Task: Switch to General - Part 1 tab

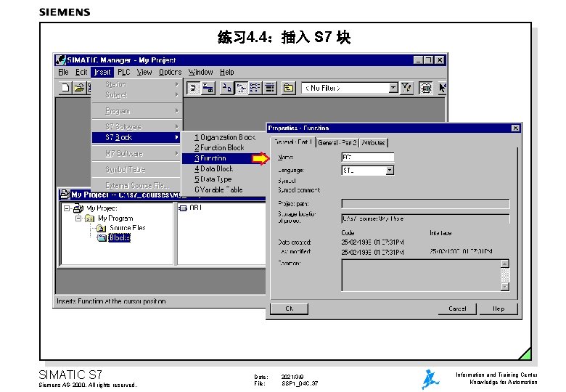Action: [292, 142]
